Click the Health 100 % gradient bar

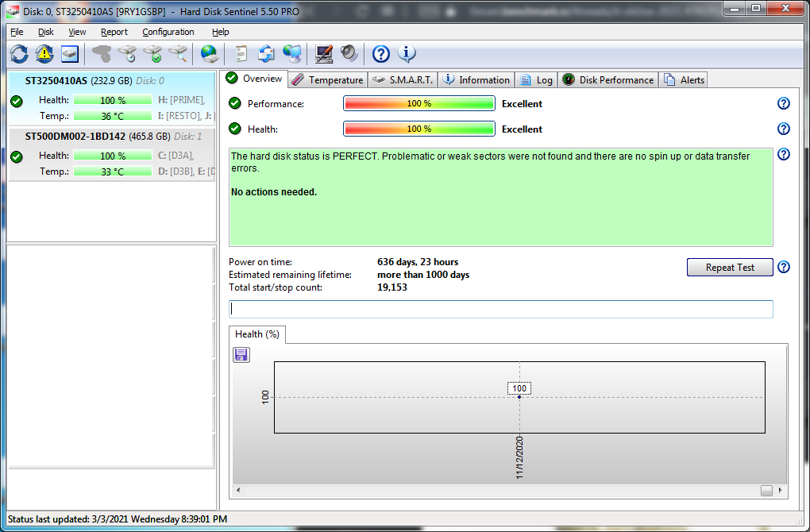(x=419, y=129)
